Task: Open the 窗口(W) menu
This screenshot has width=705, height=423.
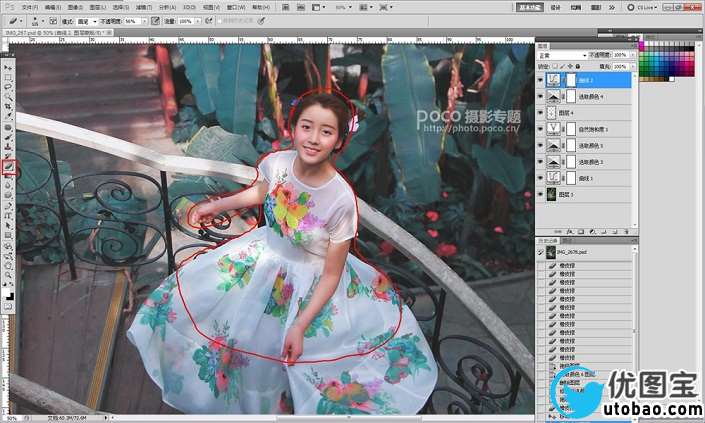Action: pyautogui.click(x=236, y=8)
